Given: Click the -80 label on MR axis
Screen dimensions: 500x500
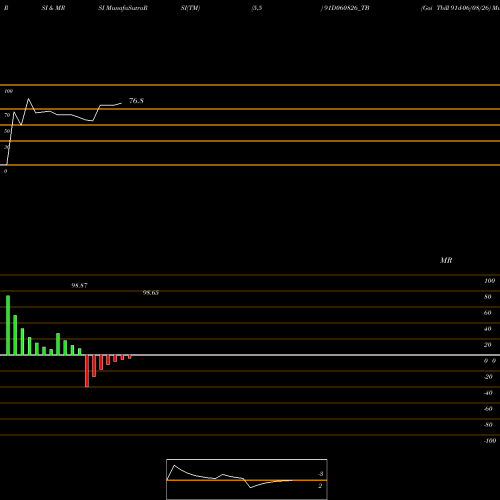Looking at the screenshot, I should pos(488,425).
